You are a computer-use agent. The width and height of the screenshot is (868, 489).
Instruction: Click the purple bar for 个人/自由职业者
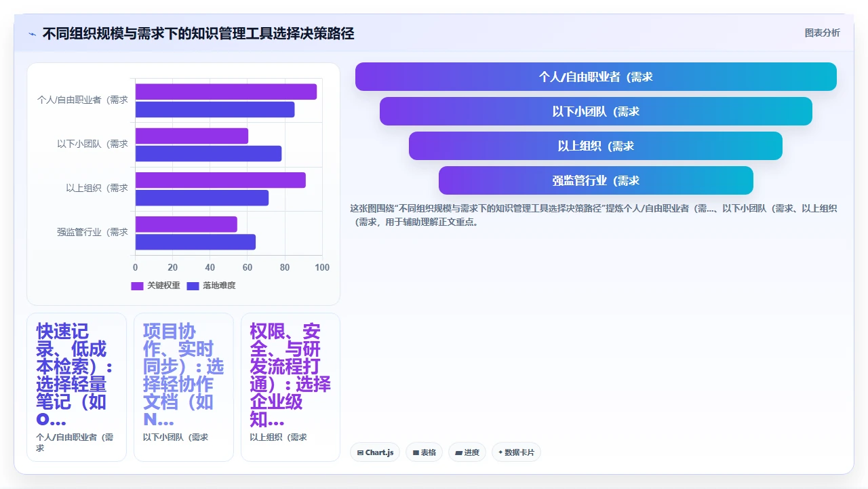226,92
